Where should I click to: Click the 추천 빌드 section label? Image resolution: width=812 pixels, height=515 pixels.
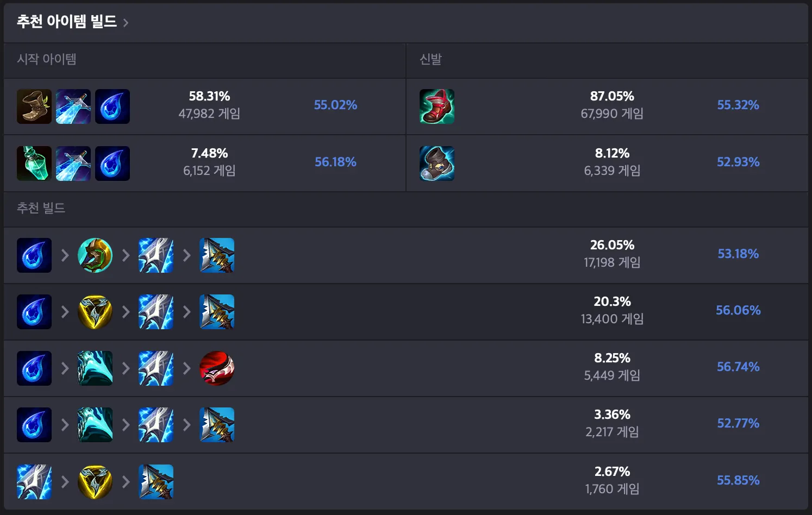pyautogui.click(x=41, y=208)
